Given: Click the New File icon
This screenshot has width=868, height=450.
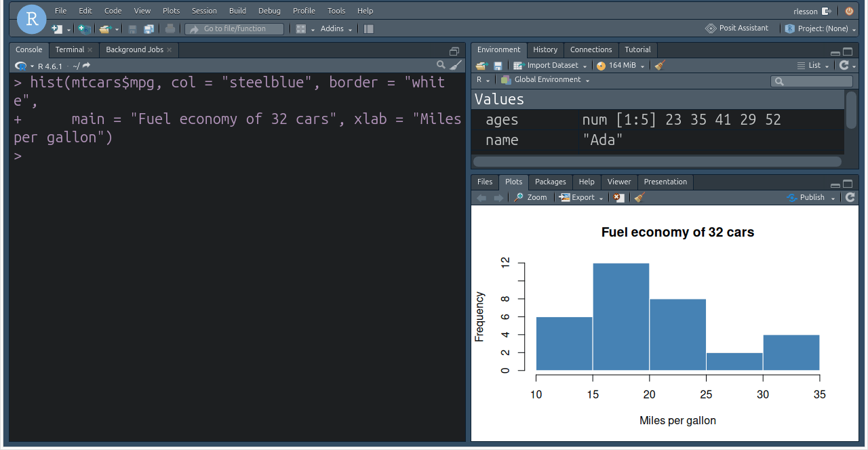Looking at the screenshot, I should (57, 28).
